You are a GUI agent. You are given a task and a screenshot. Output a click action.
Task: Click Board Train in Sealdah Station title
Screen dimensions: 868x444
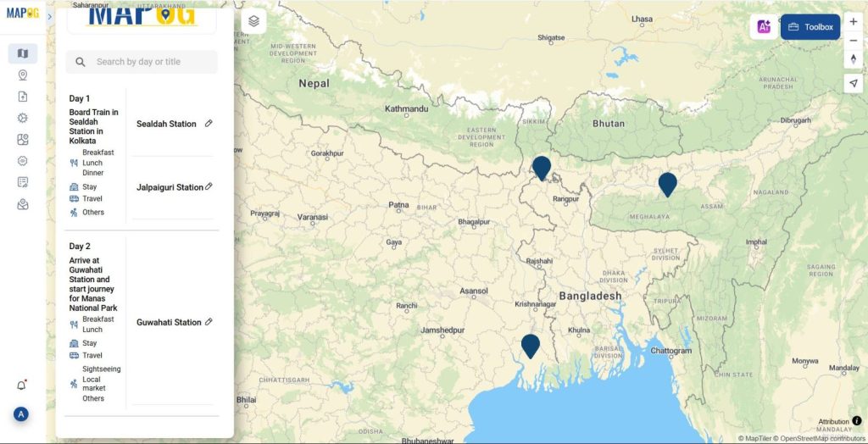[x=93, y=126]
